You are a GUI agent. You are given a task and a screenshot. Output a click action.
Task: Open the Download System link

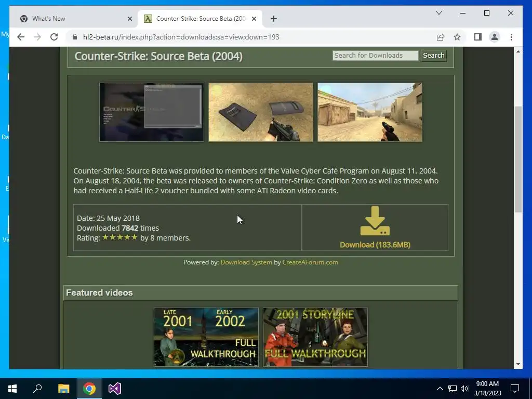tap(246, 262)
